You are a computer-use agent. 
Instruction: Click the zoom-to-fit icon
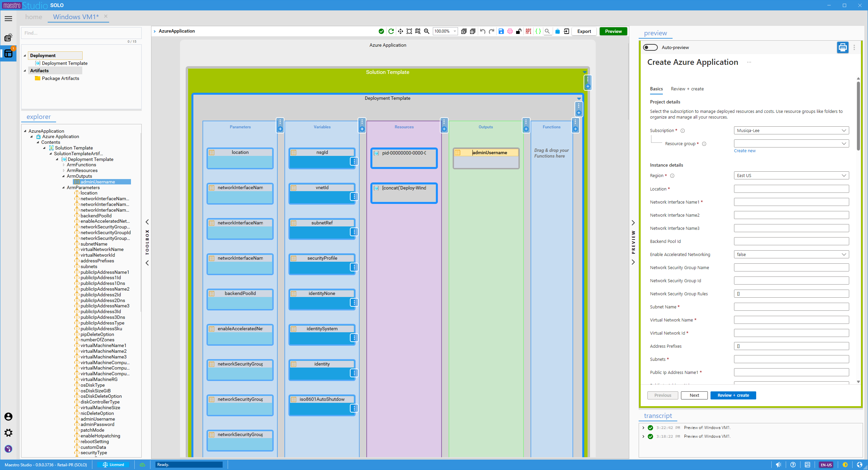click(409, 31)
